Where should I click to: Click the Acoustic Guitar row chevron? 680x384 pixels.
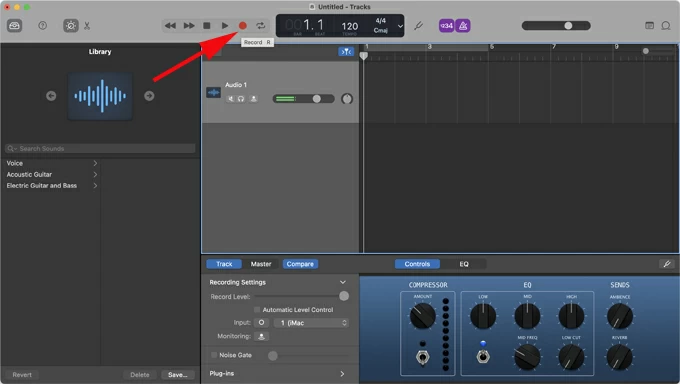[95, 174]
